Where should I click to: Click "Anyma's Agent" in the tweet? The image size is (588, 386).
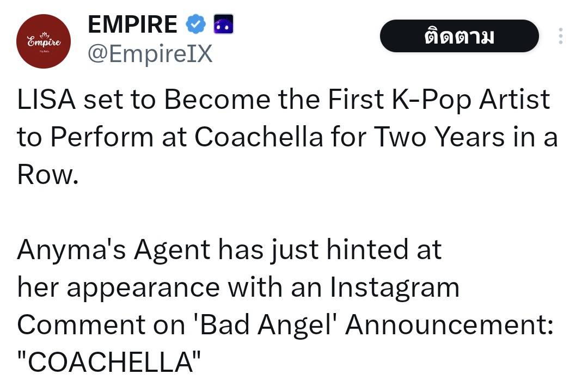point(113,250)
